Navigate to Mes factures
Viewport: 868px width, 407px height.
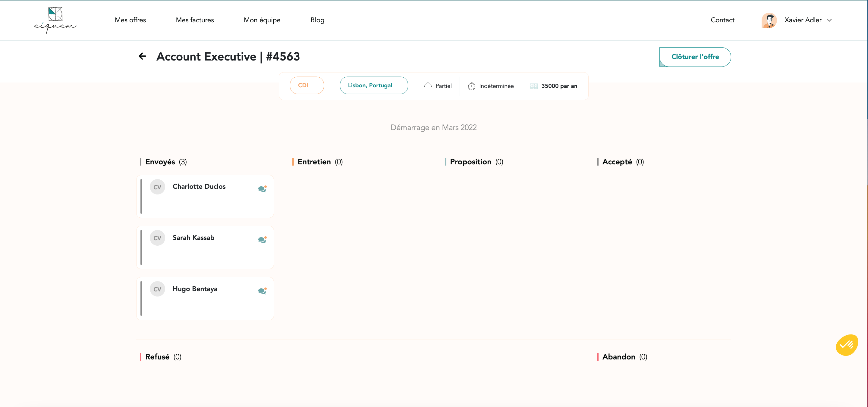pos(195,20)
